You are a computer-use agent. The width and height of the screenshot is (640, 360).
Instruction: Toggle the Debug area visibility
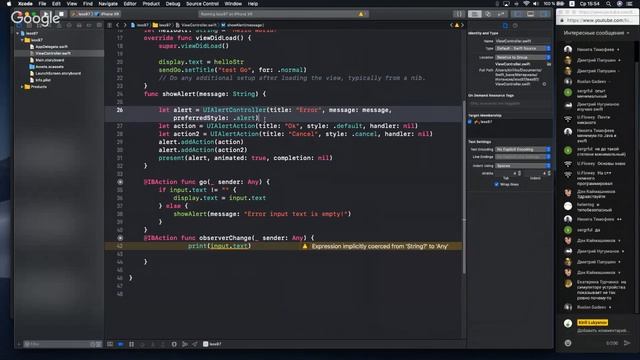tap(531, 14)
